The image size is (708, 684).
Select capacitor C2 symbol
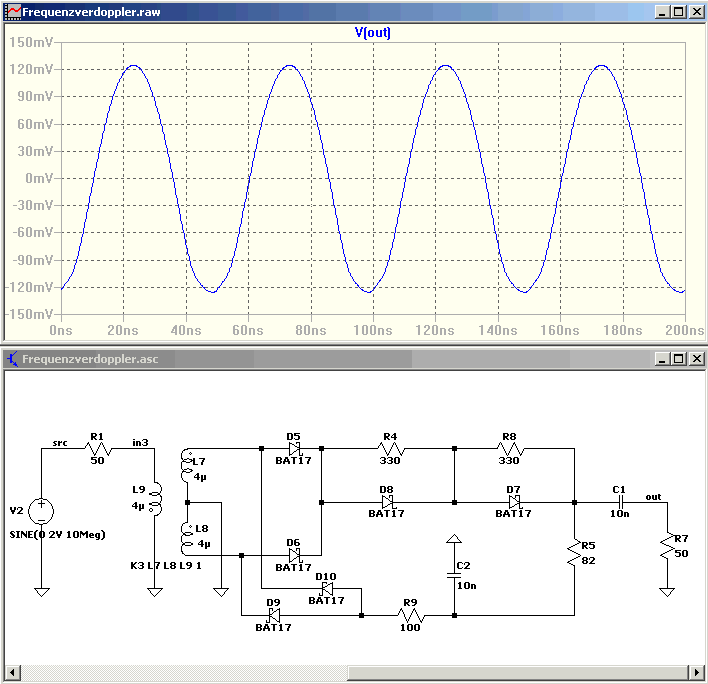pos(454,575)
